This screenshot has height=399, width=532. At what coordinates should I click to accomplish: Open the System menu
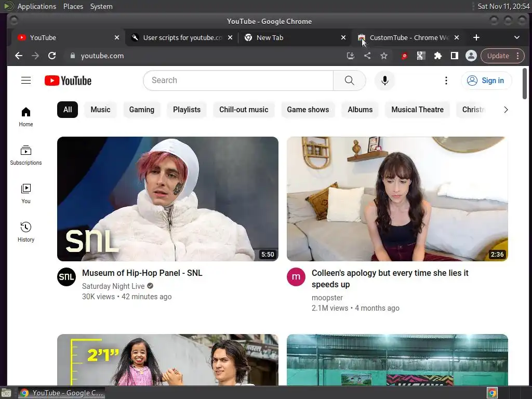(x=101, y=6)
